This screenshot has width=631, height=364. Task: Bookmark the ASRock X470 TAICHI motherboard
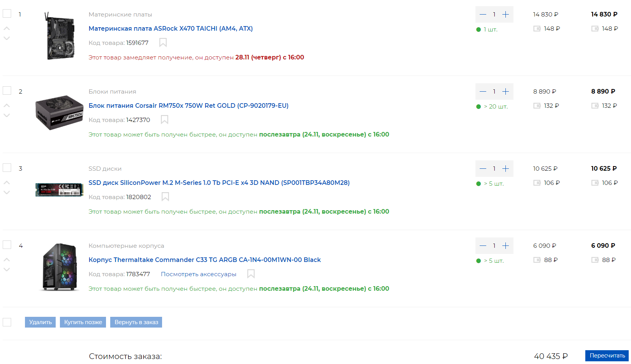[x=163, y=43]
